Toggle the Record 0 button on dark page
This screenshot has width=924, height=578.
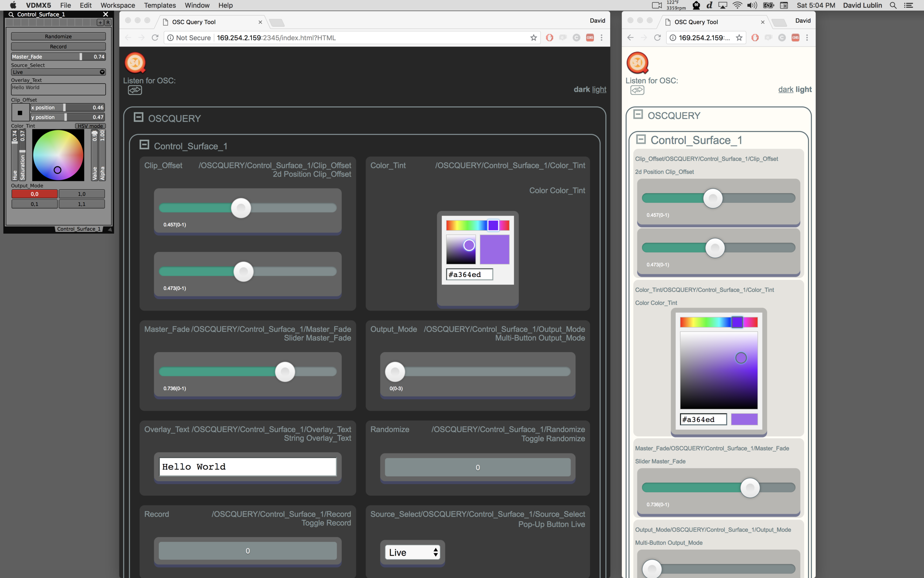[248, 551]
